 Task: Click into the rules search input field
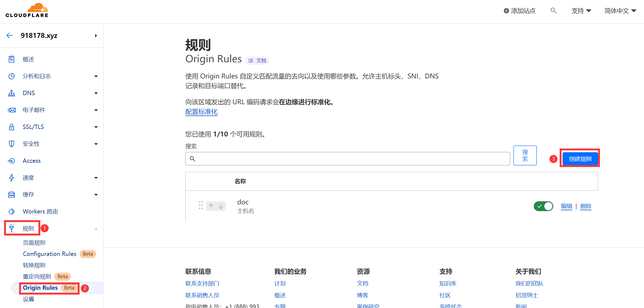[x=348, y=159]
